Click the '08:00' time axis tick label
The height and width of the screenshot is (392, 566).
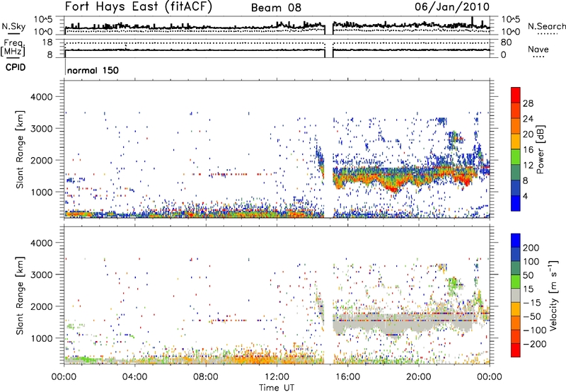click(206, 377)
